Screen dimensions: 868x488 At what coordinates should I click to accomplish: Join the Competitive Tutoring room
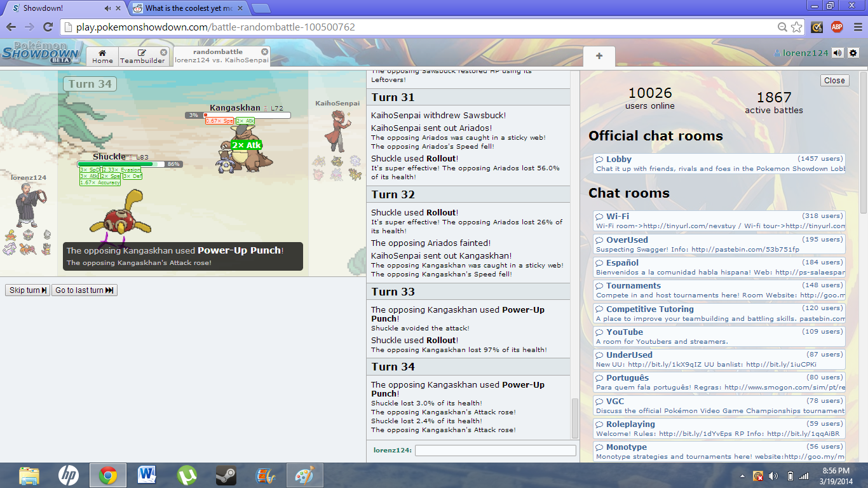(x=719, y=314)
